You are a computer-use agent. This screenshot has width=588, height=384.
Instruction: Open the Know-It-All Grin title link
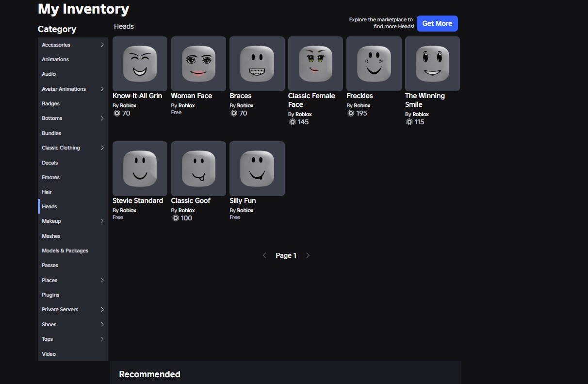[137, 96]
